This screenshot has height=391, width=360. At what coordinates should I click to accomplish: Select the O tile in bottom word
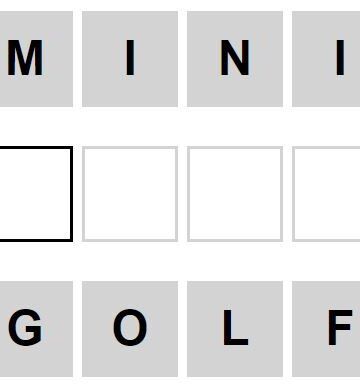tap(130, 329)
